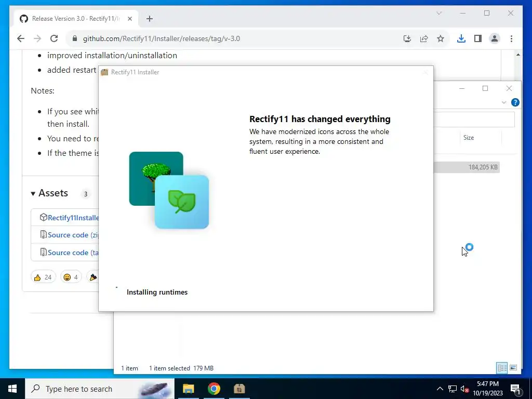The image size is (532, 399).
Task: Open the notification center icon
Action: point(515,389)
